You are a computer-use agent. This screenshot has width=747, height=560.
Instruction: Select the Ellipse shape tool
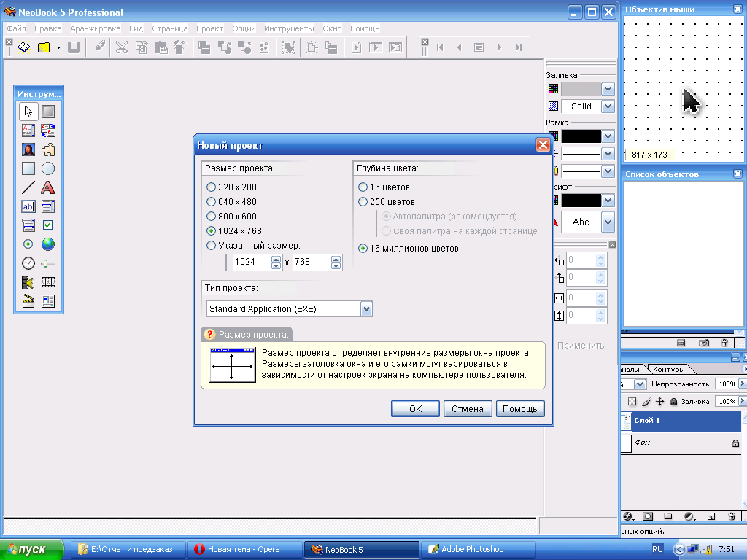48,168
